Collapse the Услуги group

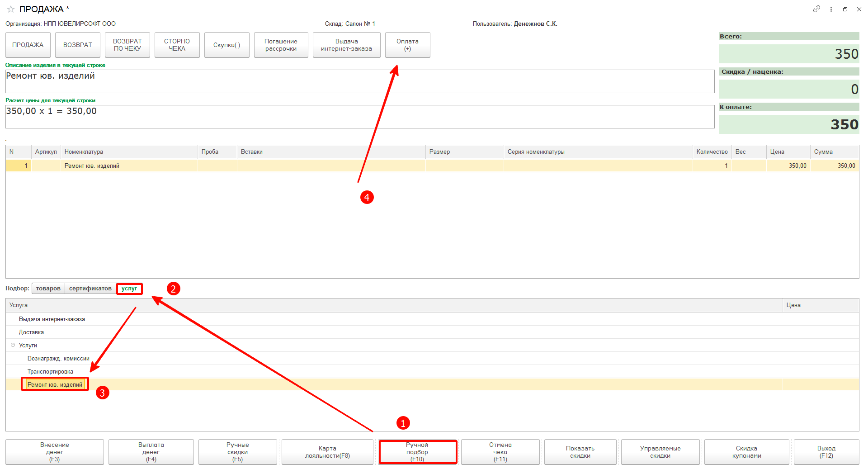[13, 345]
